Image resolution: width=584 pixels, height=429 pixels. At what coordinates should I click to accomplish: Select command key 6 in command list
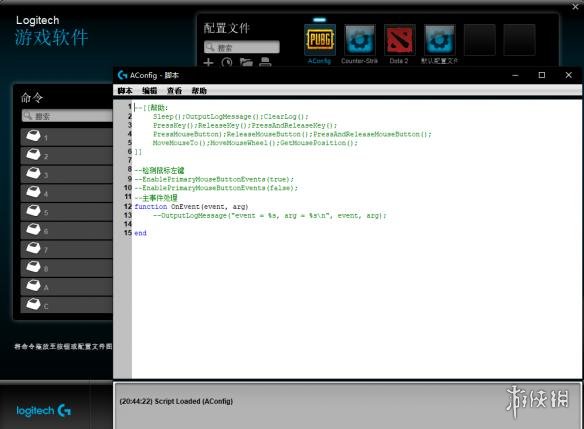[66, 231]
